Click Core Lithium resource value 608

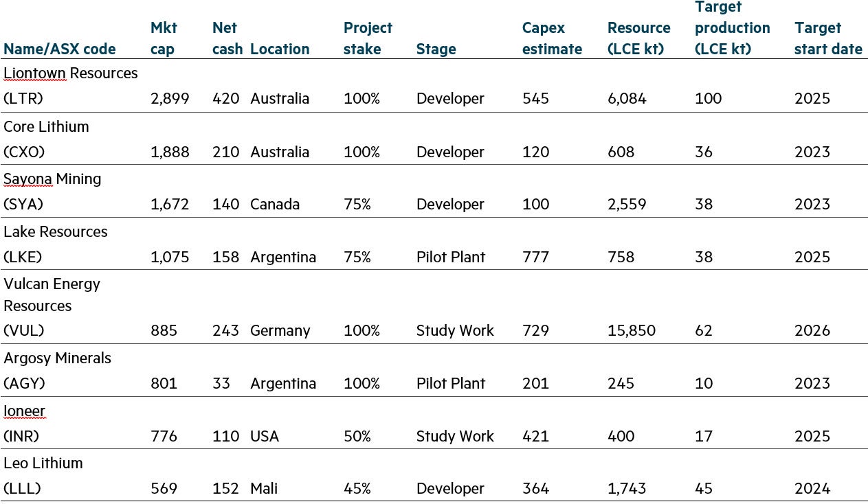621,152
